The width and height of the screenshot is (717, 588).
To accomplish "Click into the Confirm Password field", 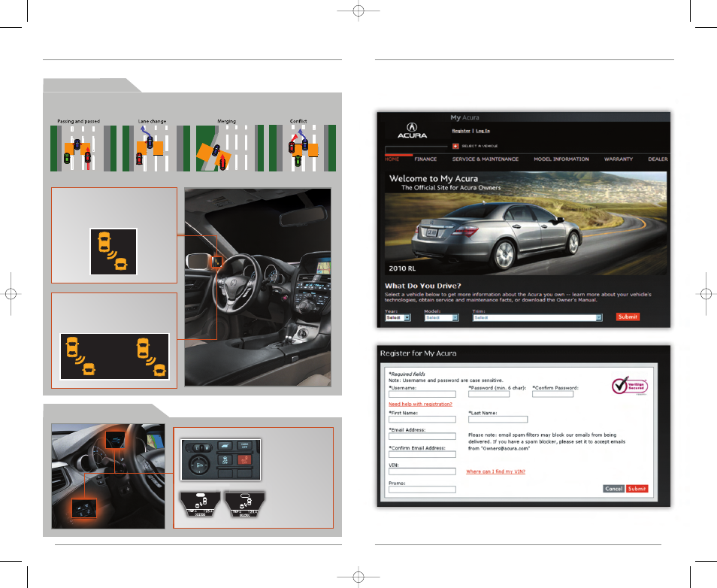I will [x=552, y=394].
